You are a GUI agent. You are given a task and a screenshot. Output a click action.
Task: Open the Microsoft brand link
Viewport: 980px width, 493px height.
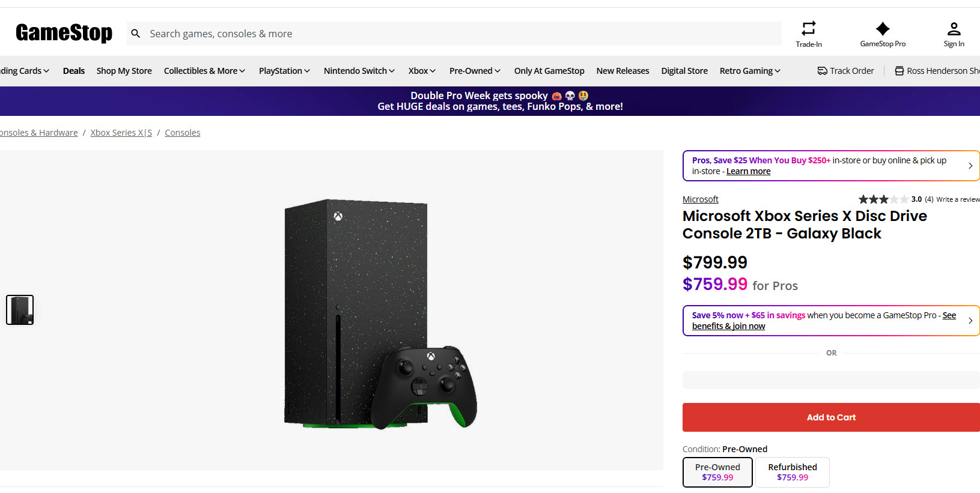[700, 199]
